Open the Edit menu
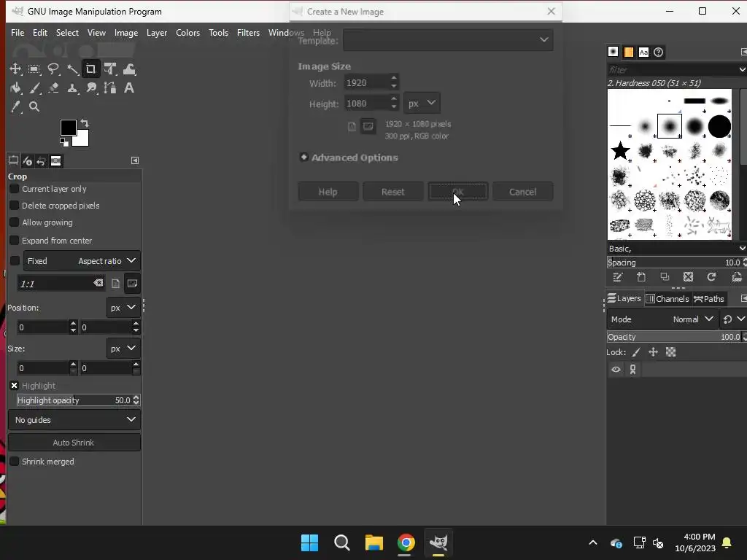The image size is (747, 560). point(40,33)
